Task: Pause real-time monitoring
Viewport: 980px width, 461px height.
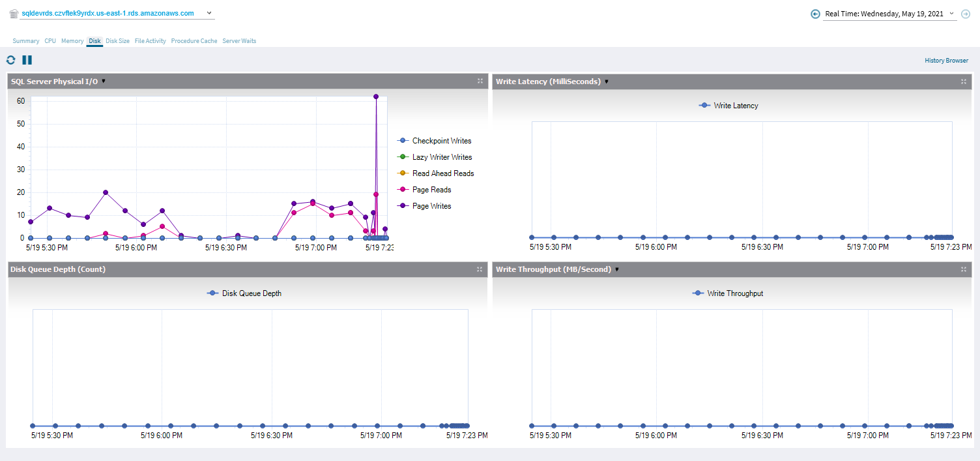Action: coord(27,60)
